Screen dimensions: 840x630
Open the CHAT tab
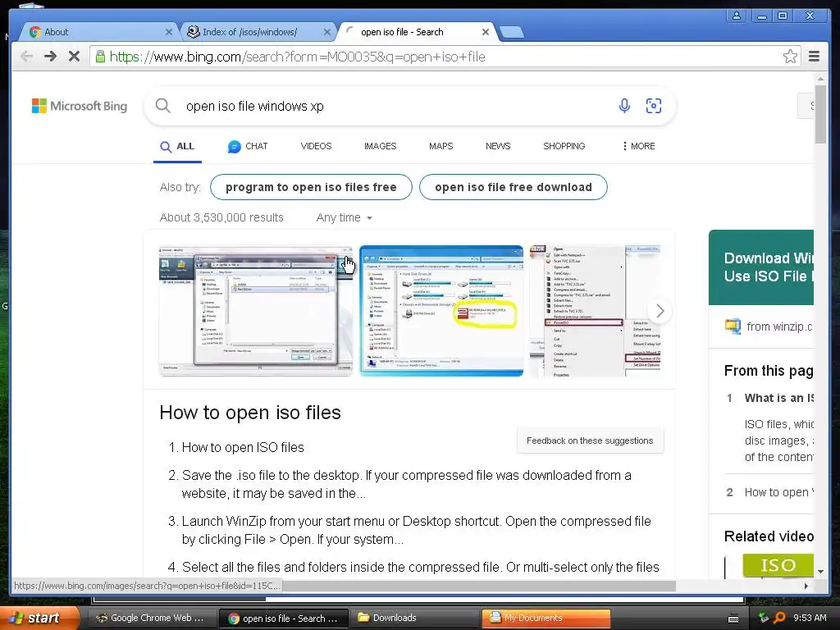(248, 146)
